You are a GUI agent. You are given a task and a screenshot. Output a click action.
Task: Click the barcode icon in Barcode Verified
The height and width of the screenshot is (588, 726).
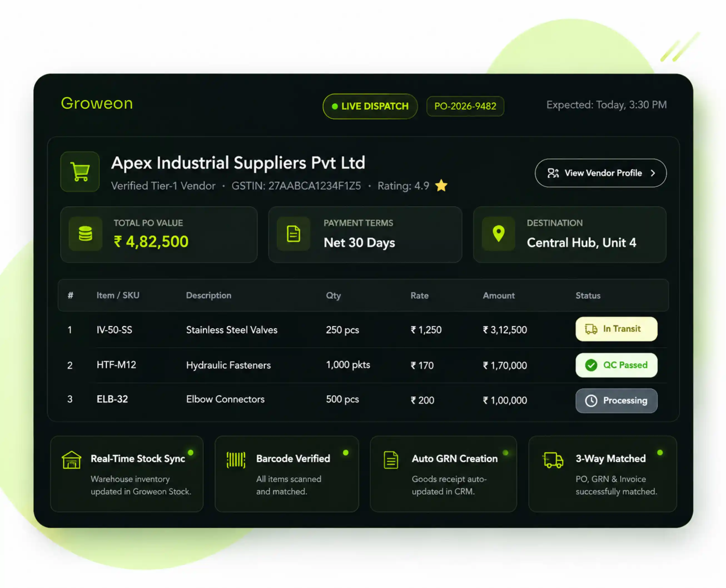click(236, 460)
